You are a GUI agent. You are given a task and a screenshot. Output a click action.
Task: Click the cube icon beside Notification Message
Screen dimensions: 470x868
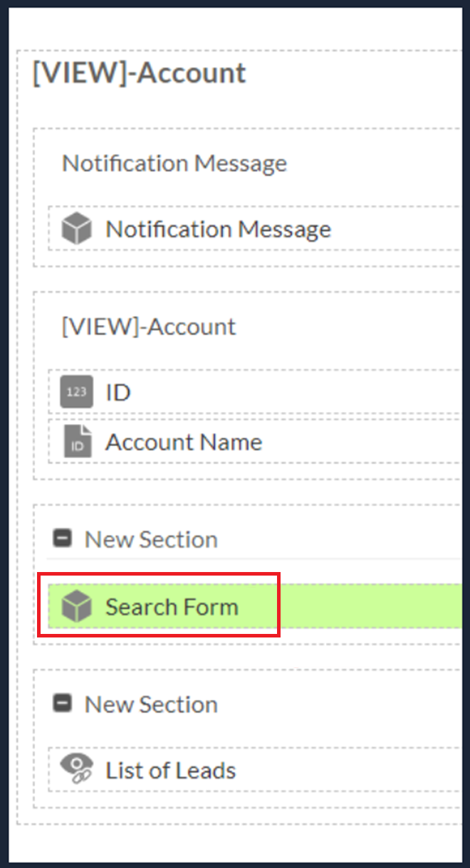pyautogui.click(x=77, y=230)
